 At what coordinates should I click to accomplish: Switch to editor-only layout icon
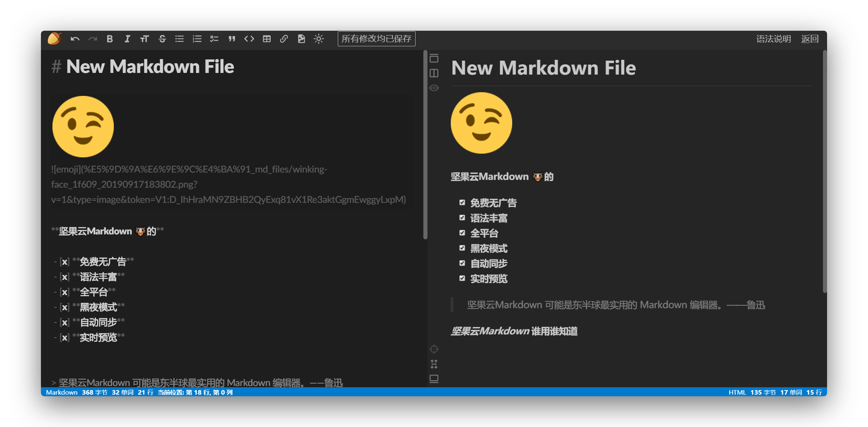point(434,58)
